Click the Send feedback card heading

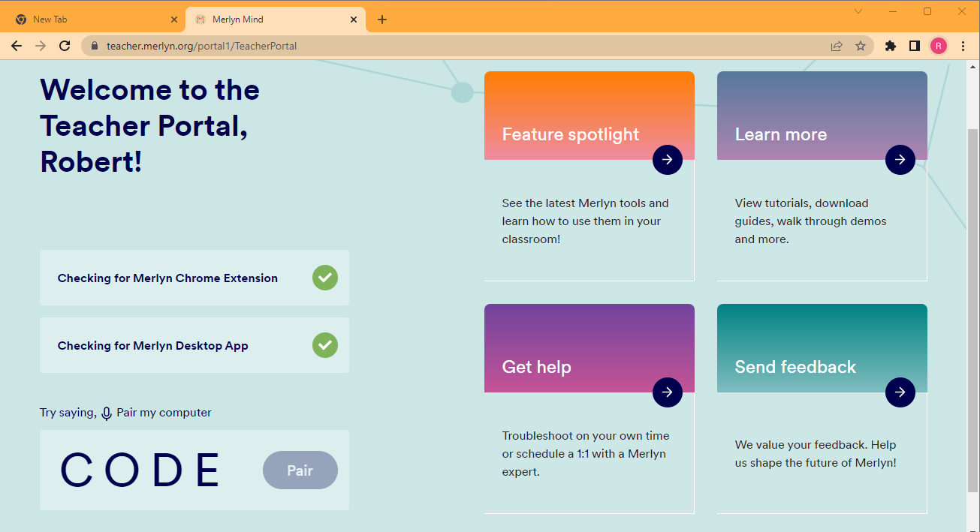point(795,367)
